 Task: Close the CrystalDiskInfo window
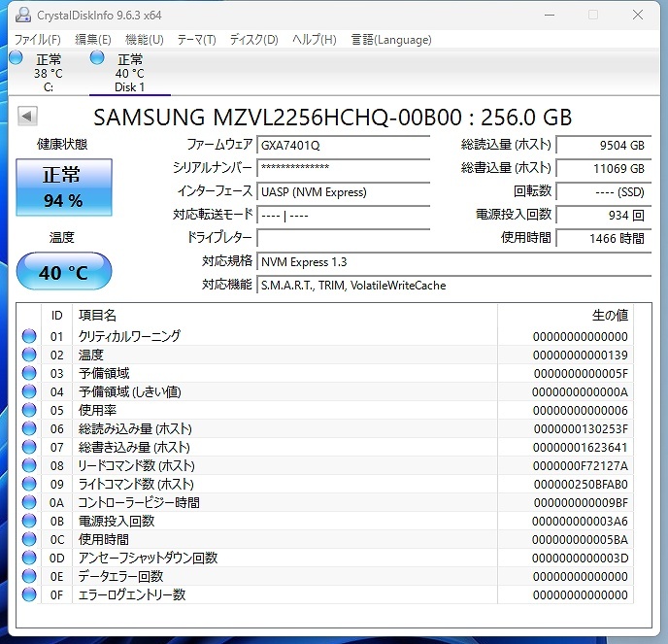638,15
